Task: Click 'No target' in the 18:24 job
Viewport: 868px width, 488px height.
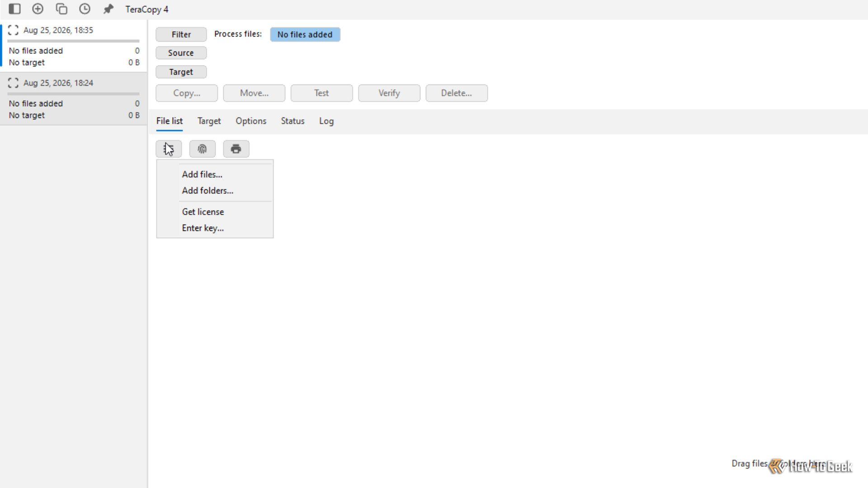Action: pyautogui.click(x=27, y=115)
